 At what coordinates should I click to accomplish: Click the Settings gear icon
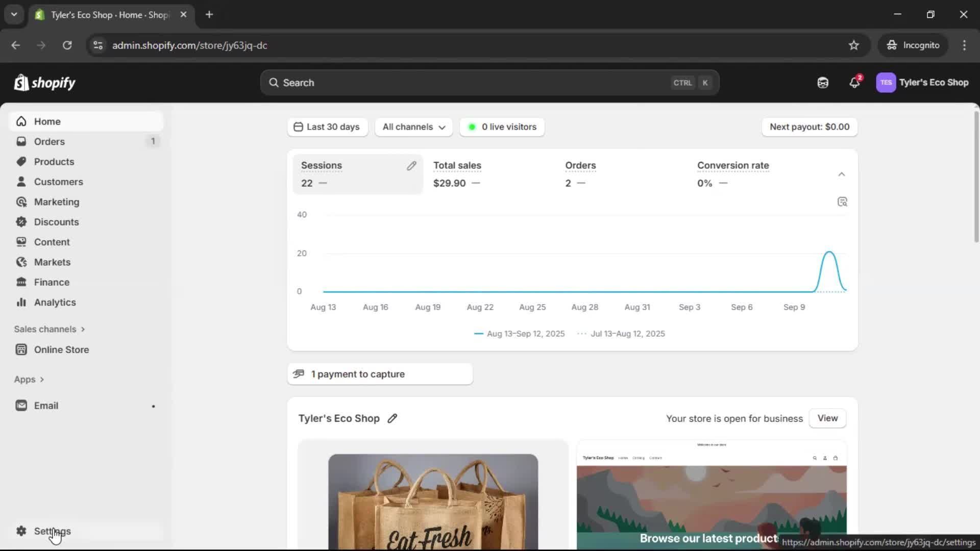click(x=21, y=531)
